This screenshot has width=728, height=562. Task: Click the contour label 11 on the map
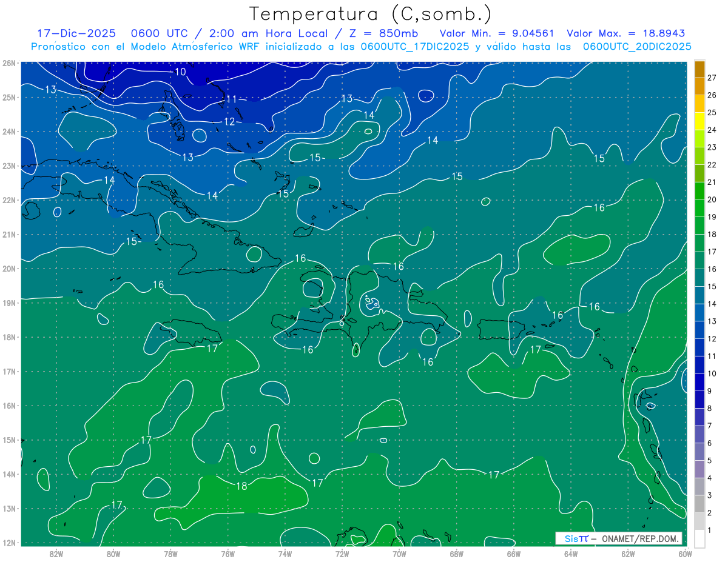tap(232, 99)
